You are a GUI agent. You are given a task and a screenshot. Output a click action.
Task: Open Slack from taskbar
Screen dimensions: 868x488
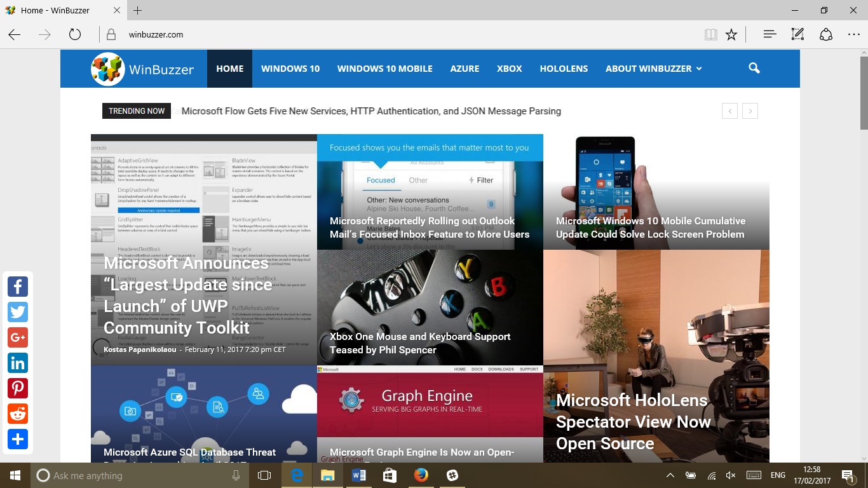click(x=452, y=475)
